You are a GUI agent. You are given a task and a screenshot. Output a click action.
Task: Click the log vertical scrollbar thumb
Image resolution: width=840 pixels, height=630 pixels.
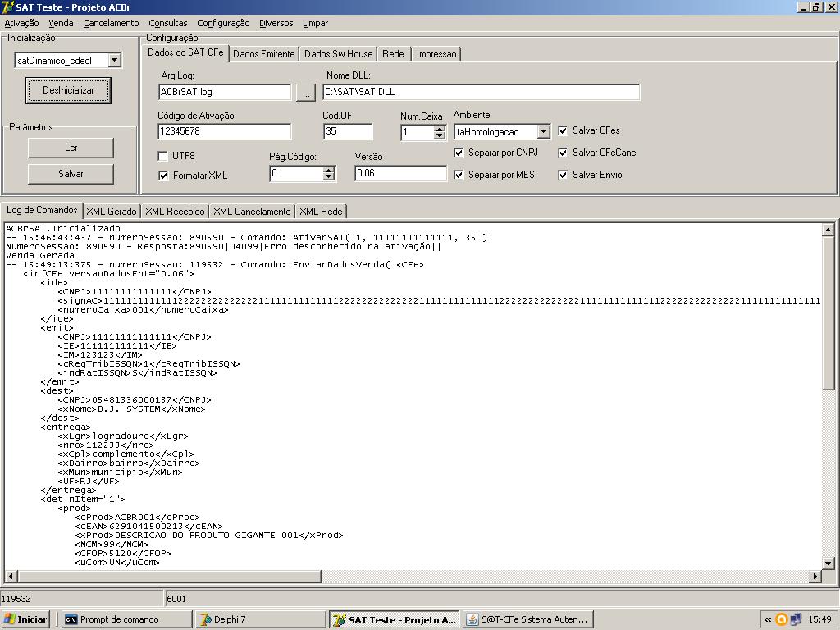(x=829, y=313)
